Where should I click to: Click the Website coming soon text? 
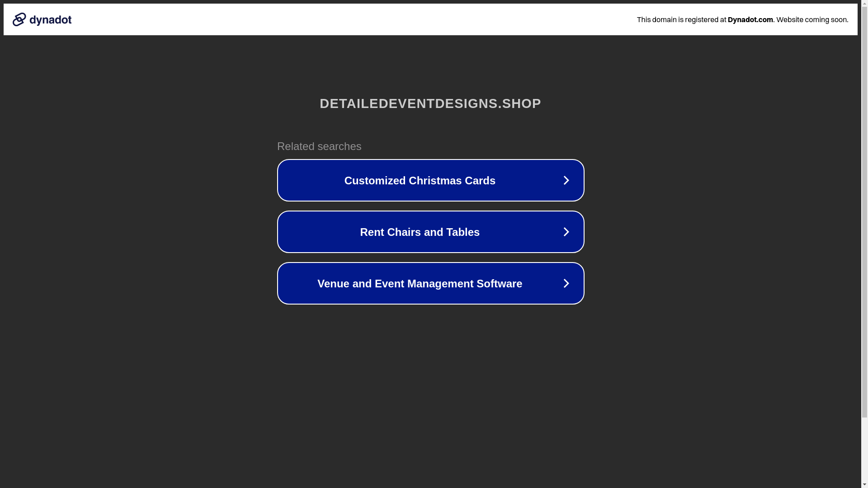[x=812, y=19]
